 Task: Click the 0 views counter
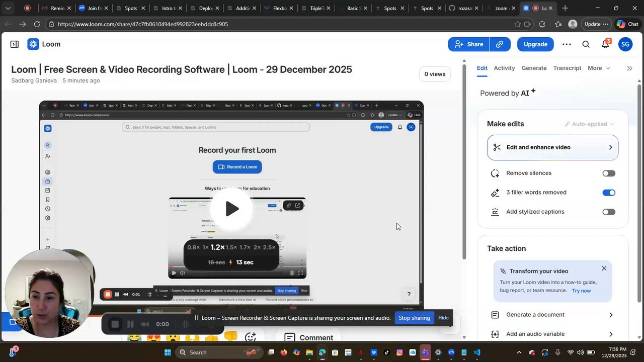point(435,74)
